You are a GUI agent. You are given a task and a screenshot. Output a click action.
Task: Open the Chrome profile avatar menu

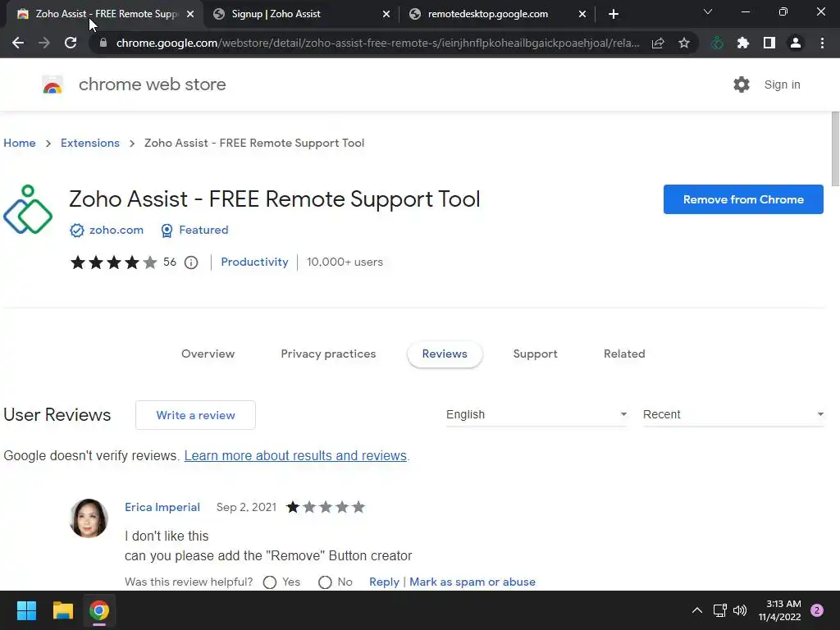[796, 43]
